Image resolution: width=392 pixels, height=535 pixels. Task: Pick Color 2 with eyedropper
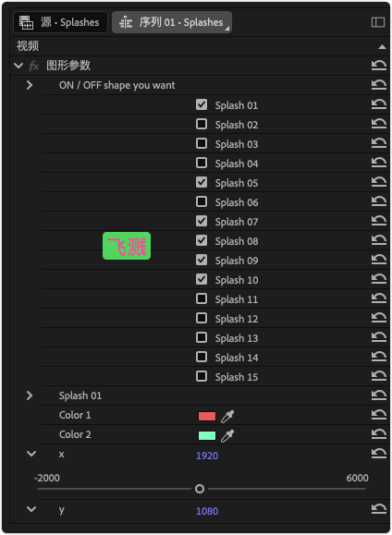[x=227, y=436]
